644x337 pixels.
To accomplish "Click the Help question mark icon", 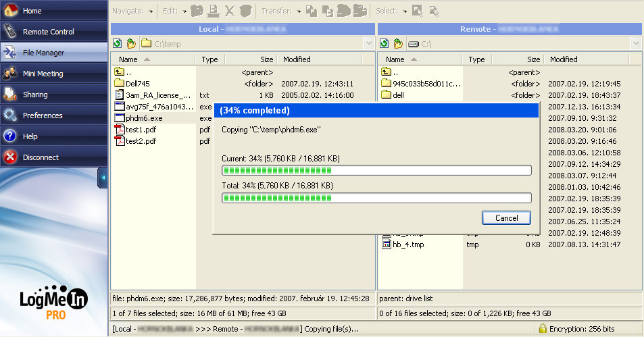I will [x=10, y=136].
